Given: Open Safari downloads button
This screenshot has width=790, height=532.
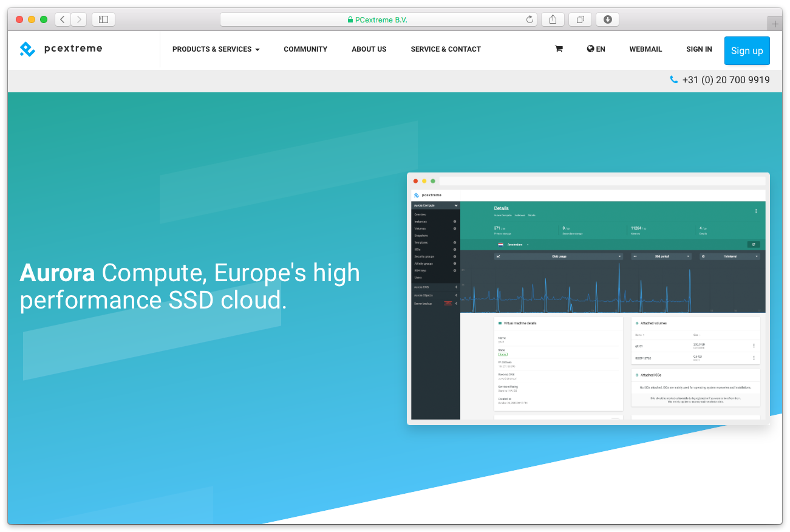Looking at the screenshot, I should (607, 19).
